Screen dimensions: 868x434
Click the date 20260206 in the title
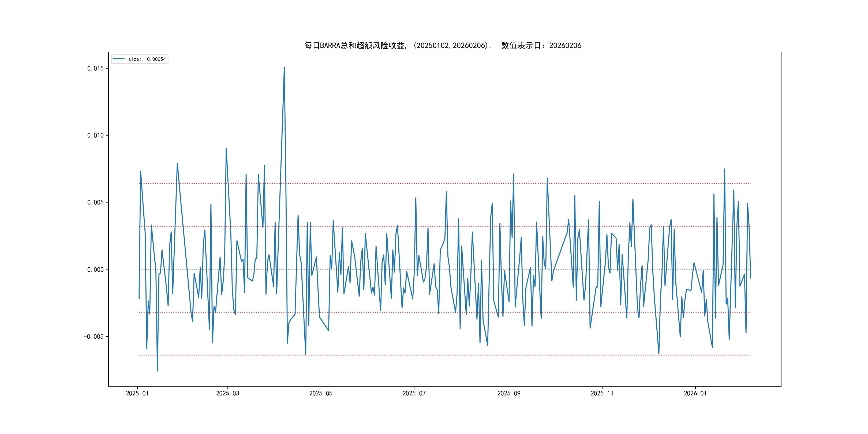pyautogui.click(x=565, y=46)
